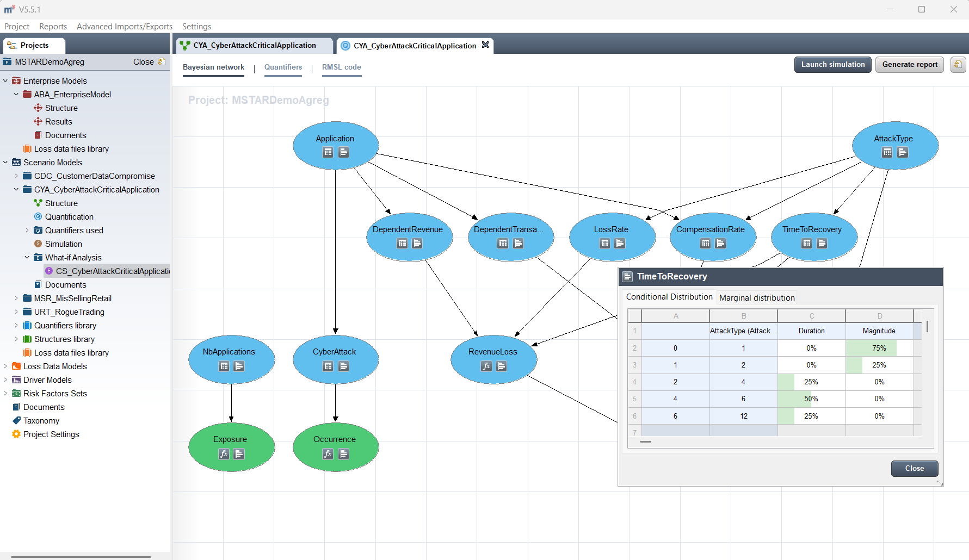
Task: Open the Reports menu
Action: click(53, 27)
